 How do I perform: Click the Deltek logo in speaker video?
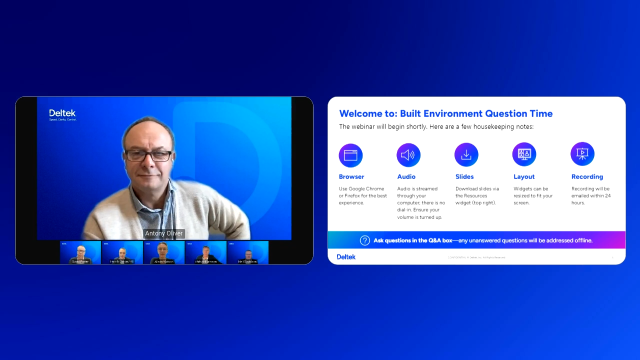62,115
